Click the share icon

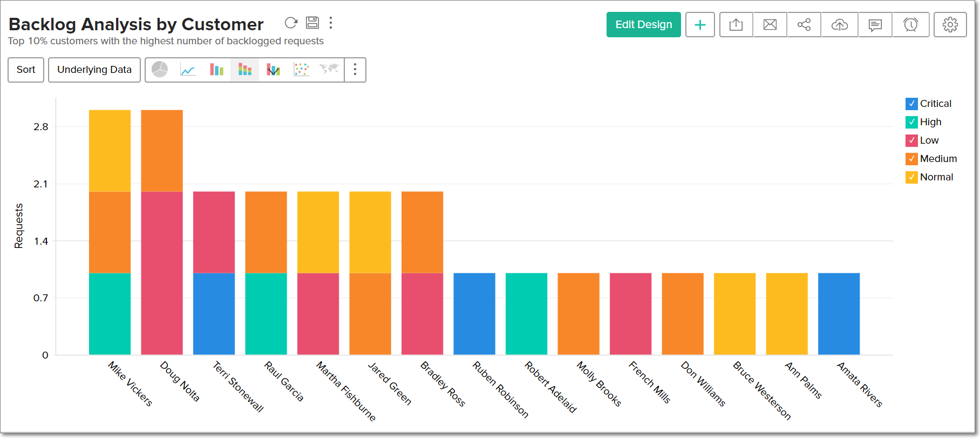tap(804, 25)
